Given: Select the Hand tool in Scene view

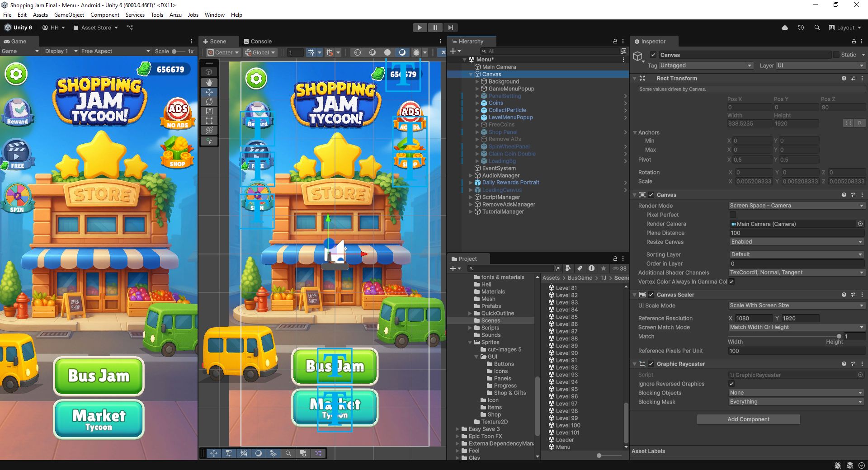Looking at the screenshot, I should (209, 82).
